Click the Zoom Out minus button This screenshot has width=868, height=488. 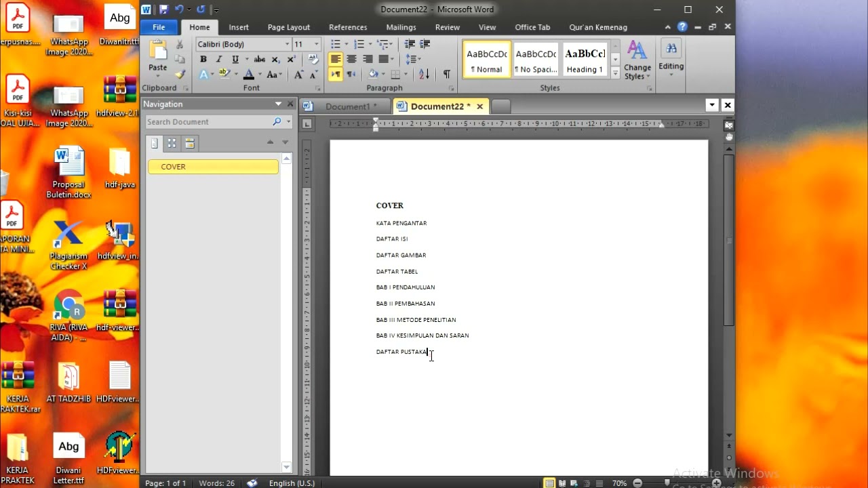point(637,483)
